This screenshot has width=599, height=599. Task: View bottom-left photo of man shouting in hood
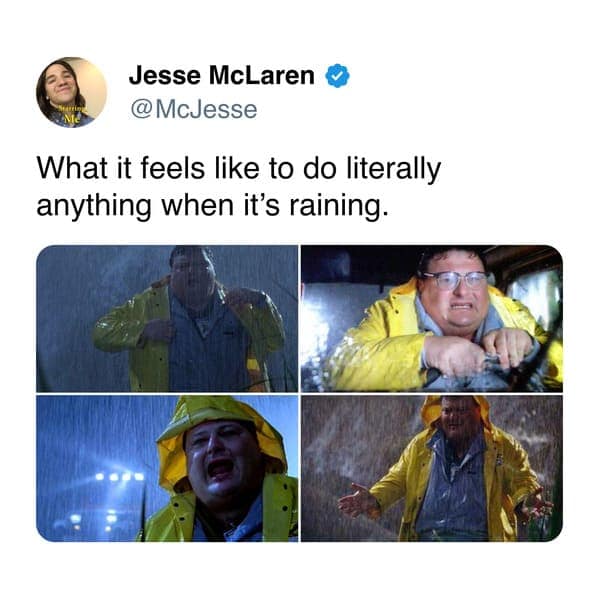coord(167,468)
